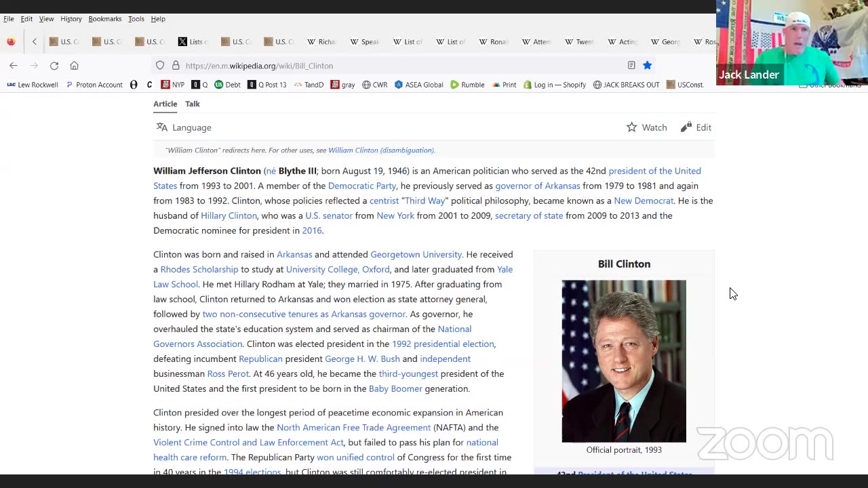
Task: Switch to the 'Acting' Wikipedia tab
Action: click(x=622, y=41)
